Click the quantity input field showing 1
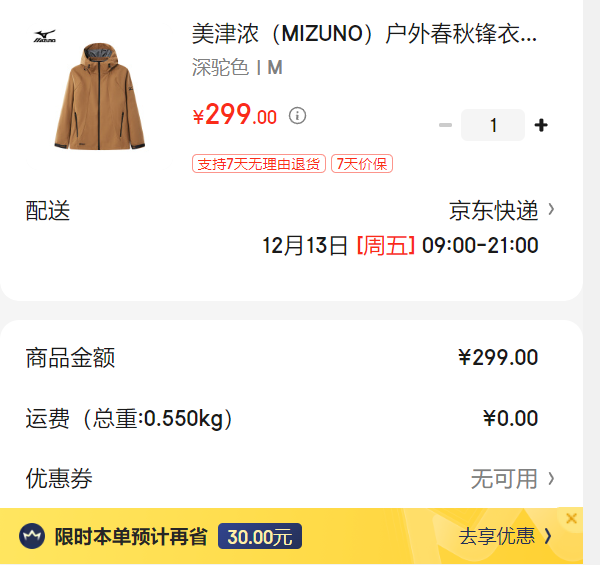The image size is (600, 565). coord(493,125)
